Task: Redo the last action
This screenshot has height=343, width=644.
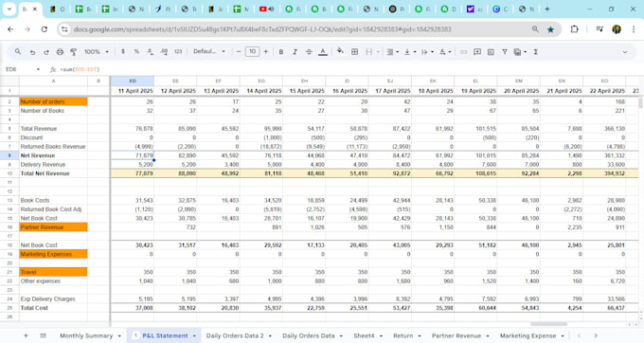Action: (x=46, y=52)
